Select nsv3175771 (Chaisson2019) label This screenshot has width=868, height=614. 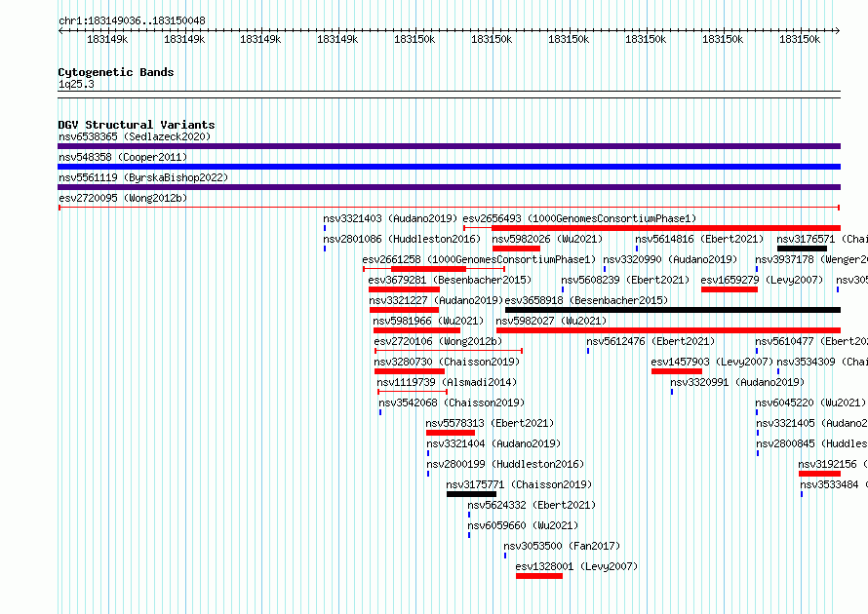pos(519,484)
